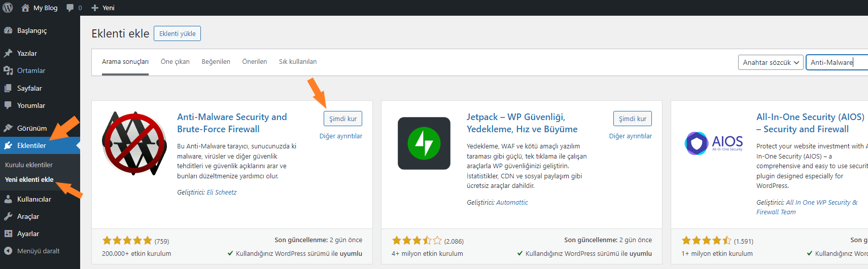Click the Araçlar wrench icon
This screenshot has height=269, width=868.
[8, 216]
